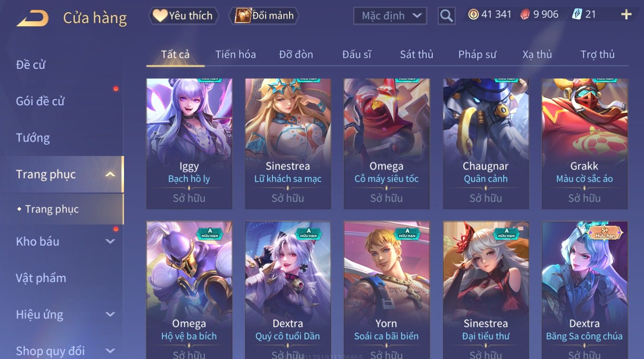The width and height of the screenshot is (644, 359).
Task: Click the blue ticket currency icon
Action: click(x=577, y=15)
